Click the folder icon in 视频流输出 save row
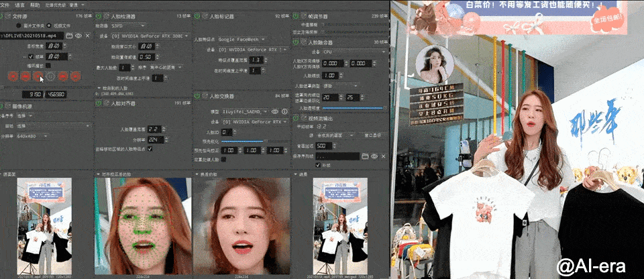Image resolution: width=644 pixels, height=279 pixels. [365, 156]
